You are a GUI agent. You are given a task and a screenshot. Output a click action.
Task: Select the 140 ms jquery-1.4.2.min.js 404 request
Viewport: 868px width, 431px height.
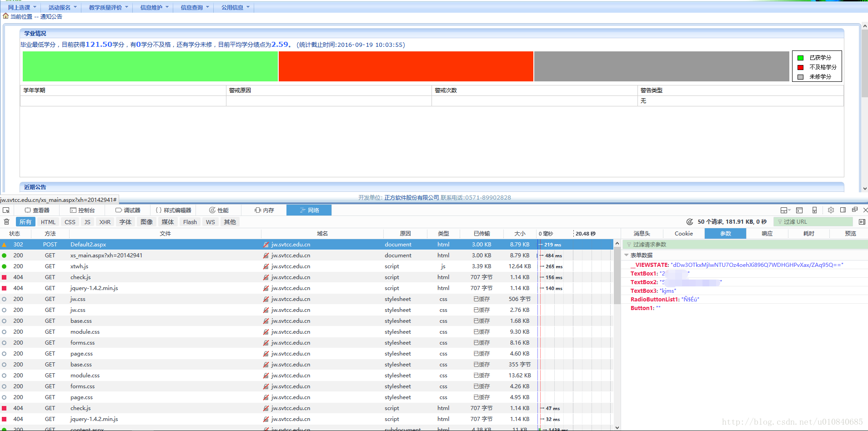point(306,288)
